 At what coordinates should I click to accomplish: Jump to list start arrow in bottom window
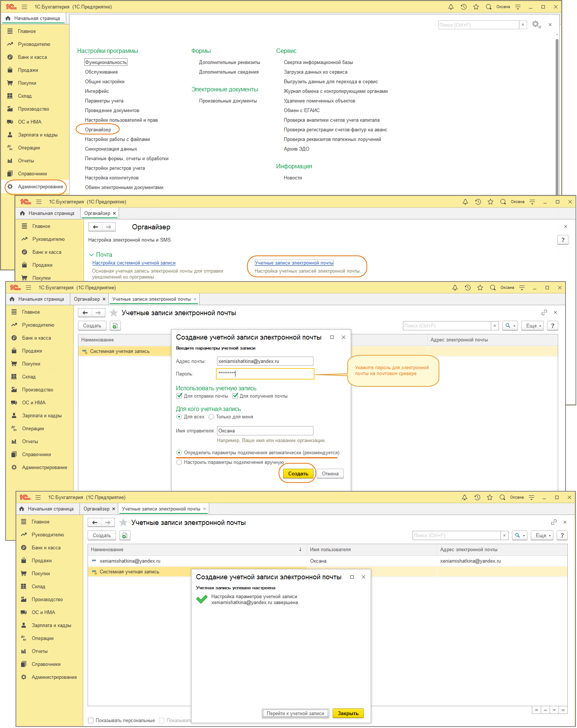[536, 710]
